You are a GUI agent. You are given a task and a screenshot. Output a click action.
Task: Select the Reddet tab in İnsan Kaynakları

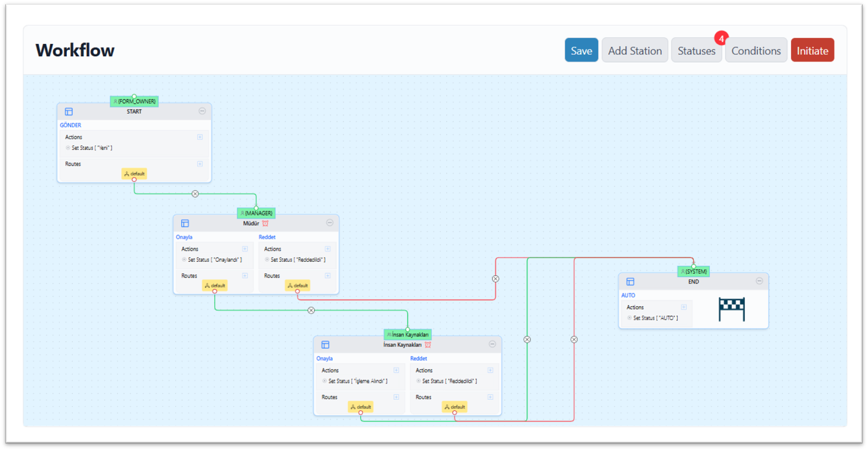(x=419, y=359)
